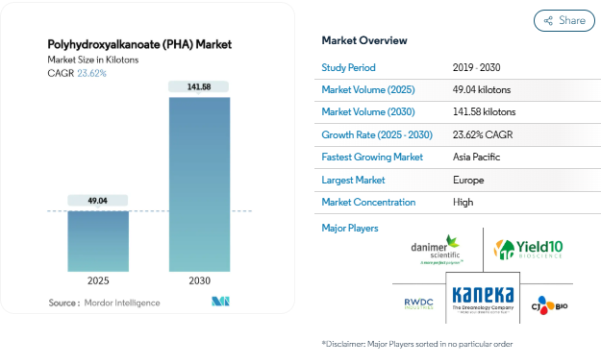Click the share icon inside Share button
This screenshot has width=601, height=364.
(548, 21)
